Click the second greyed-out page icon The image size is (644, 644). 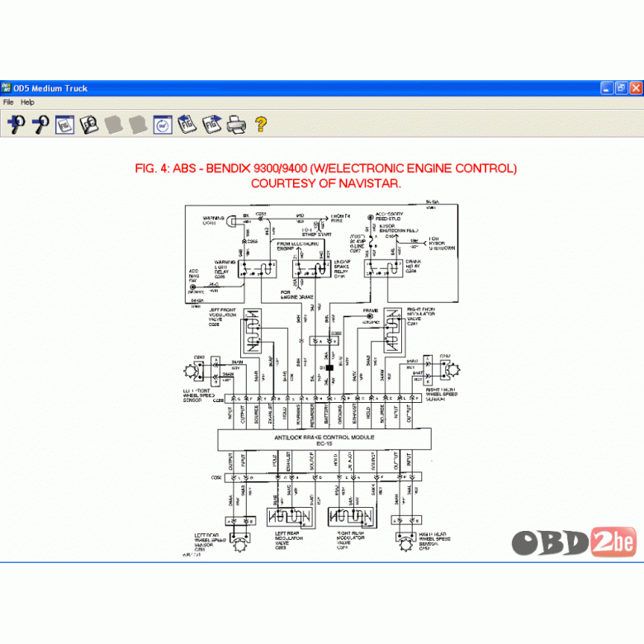click(x=138, y=125)
